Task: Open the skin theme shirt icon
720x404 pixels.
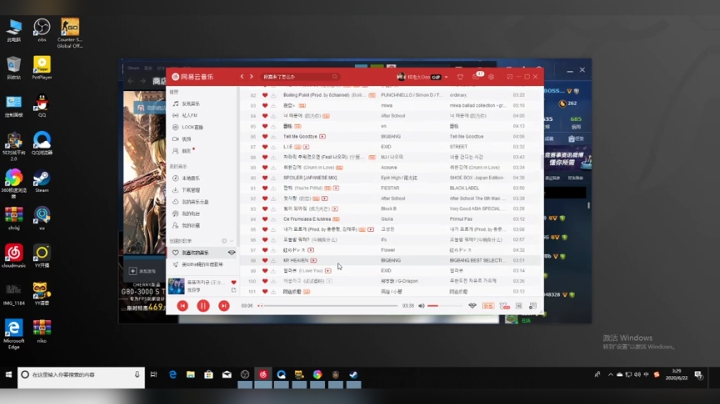Action: 460,77
